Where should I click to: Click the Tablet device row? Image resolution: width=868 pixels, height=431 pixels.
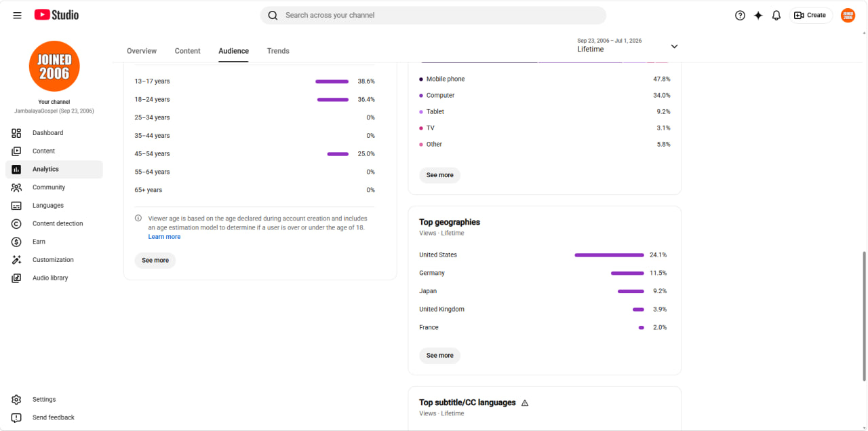(x=545, y=112)
